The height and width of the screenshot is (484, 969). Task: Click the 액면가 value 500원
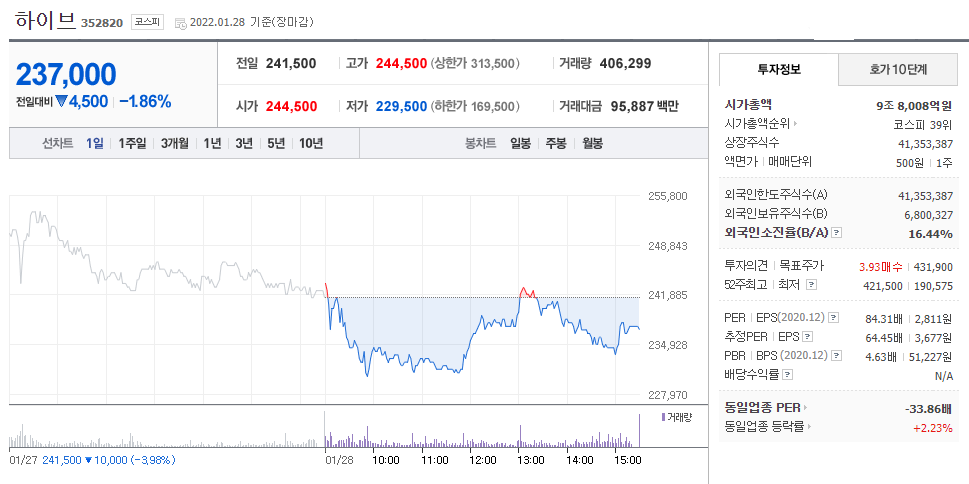(x=909, y=163)
